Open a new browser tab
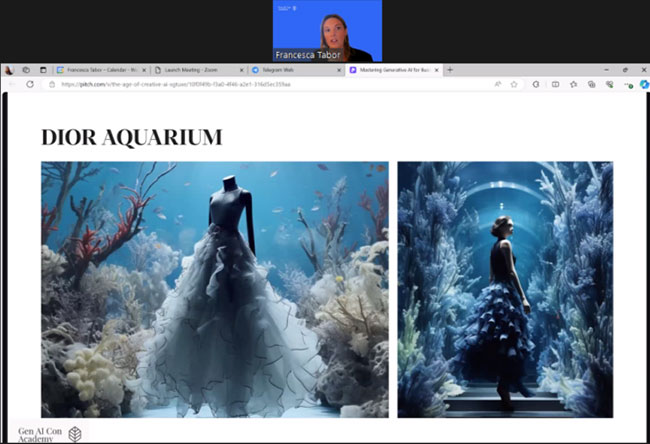The height and width of the screenshot is (444, 650). (450, 70)
